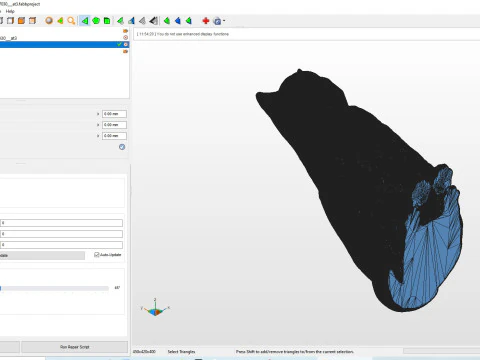Click the third 0.00 mm input field

pos(114,136)
